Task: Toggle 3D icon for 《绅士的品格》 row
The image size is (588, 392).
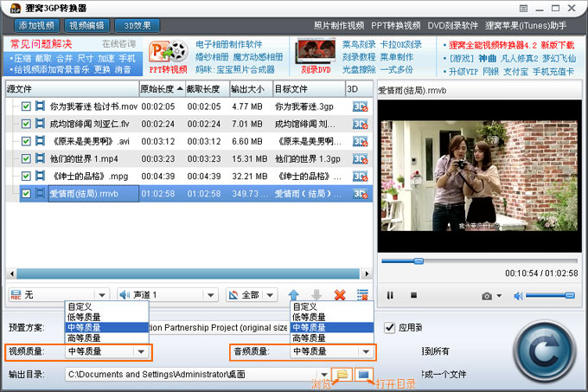Action: [360, 177]
